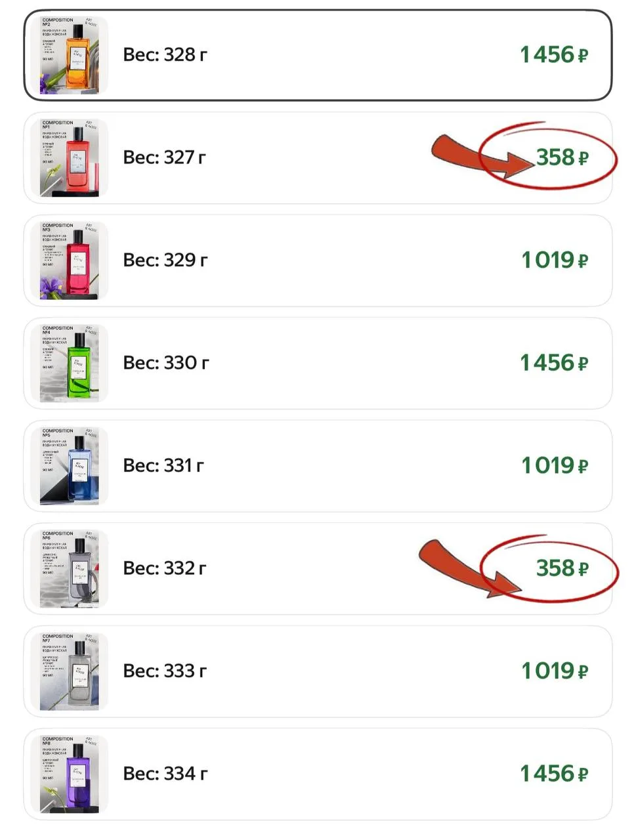The width and height of the screenshot is (636, 840).
Task: Click the 1456 ₽ price in 334 г row
Action: coord(554,774)
